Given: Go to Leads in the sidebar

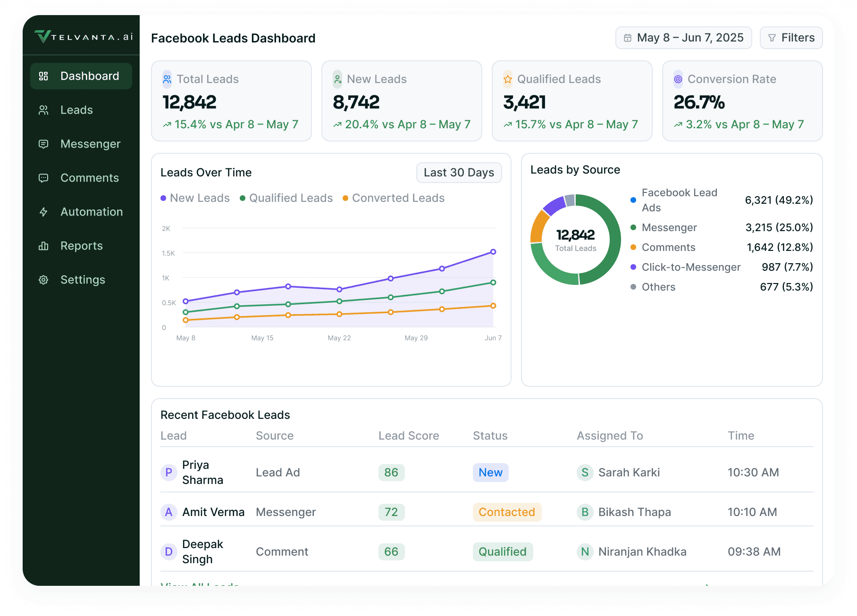Looking at the screenshot, I should [x=81, y=110].
